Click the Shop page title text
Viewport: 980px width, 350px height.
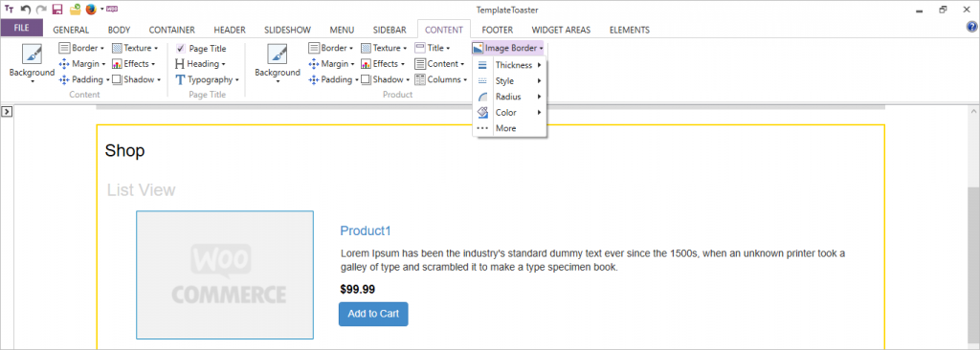tap(125, 151)
